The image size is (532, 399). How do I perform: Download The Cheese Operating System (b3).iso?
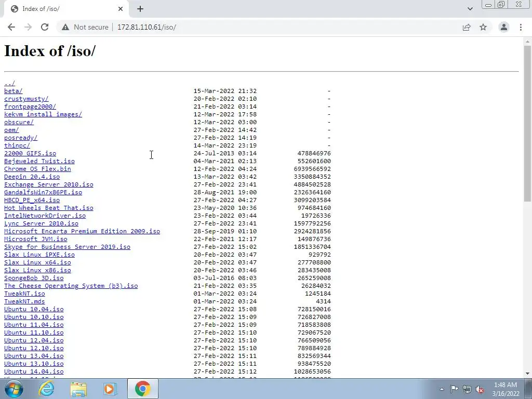[x=71, y=286]
